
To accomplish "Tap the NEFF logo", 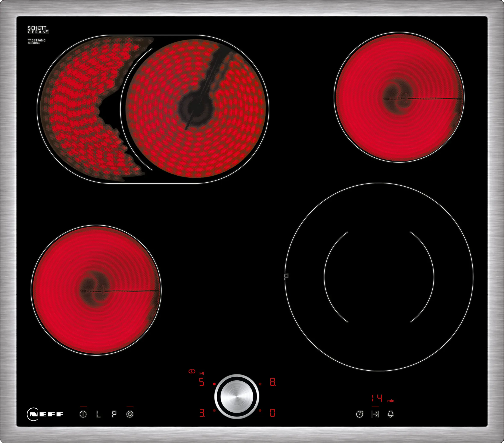I will (45, 414).
